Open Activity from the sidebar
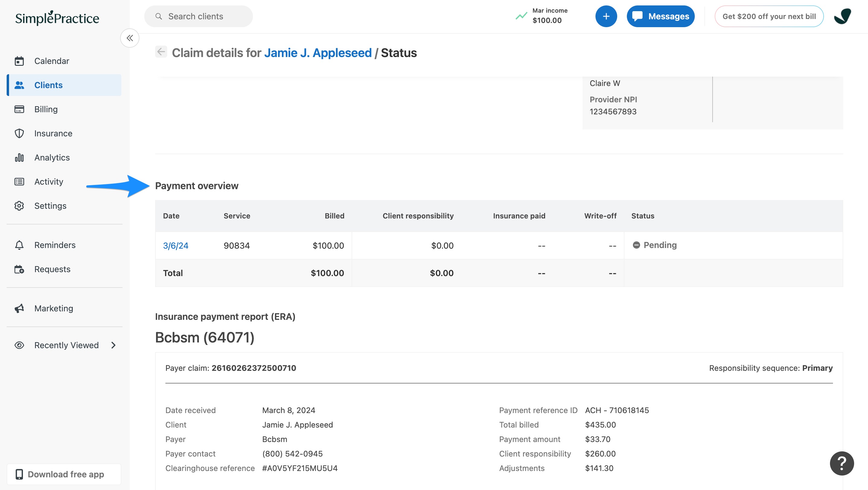 64,182
